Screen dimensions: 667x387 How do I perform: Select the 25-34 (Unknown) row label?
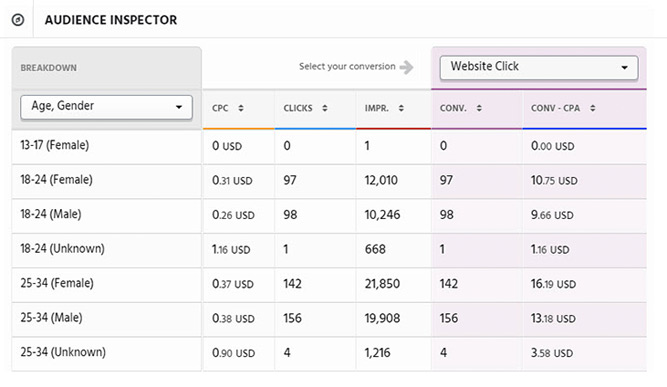point(63,352)
